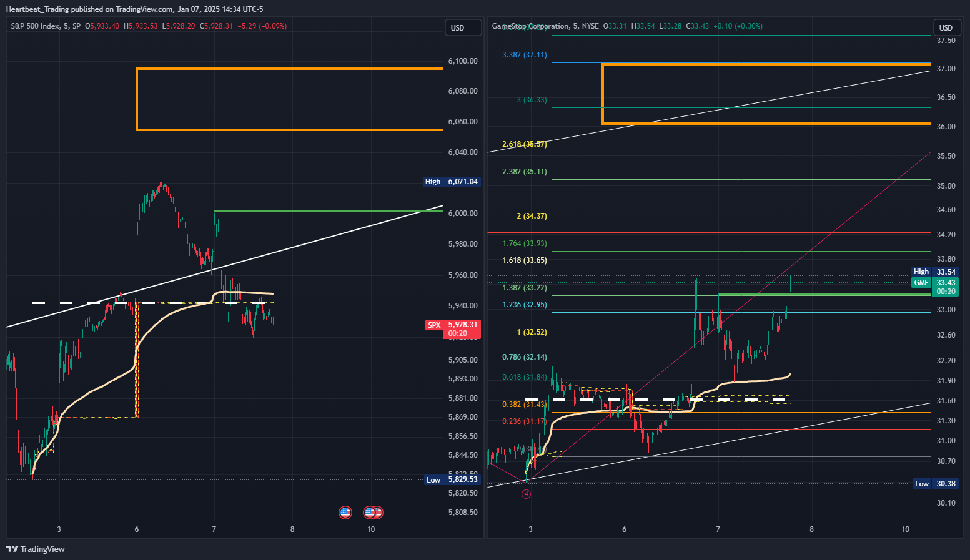The height and width of the screenshot is (560, 970).
Task: Click the High 6,021.04 label on S&P chart
Action: [452, 182]
